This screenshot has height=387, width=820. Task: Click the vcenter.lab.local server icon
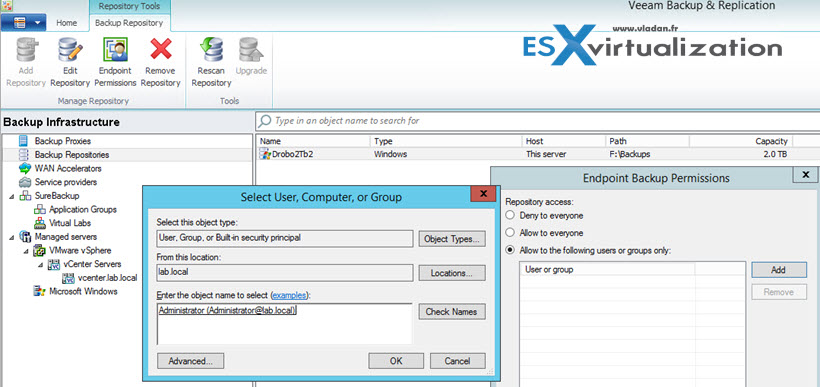point(68,278)
